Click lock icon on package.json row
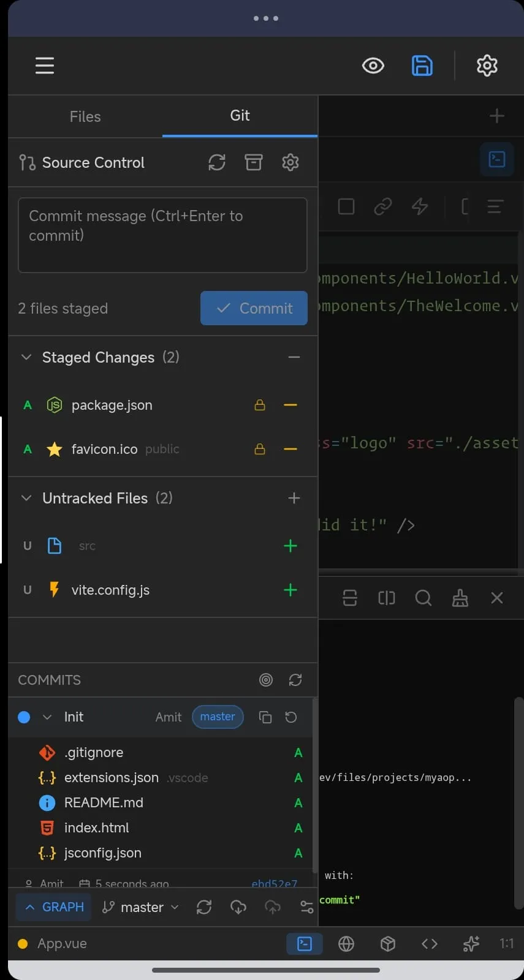The height and width of the screenshot is (980, 524). (x=260, y=405)
